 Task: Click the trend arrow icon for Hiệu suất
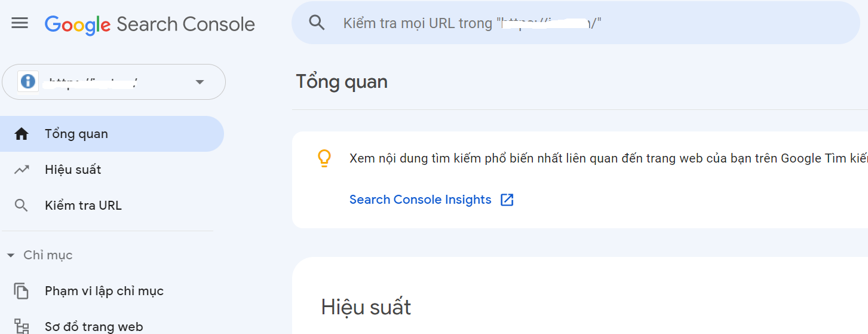tap(22, 170)
